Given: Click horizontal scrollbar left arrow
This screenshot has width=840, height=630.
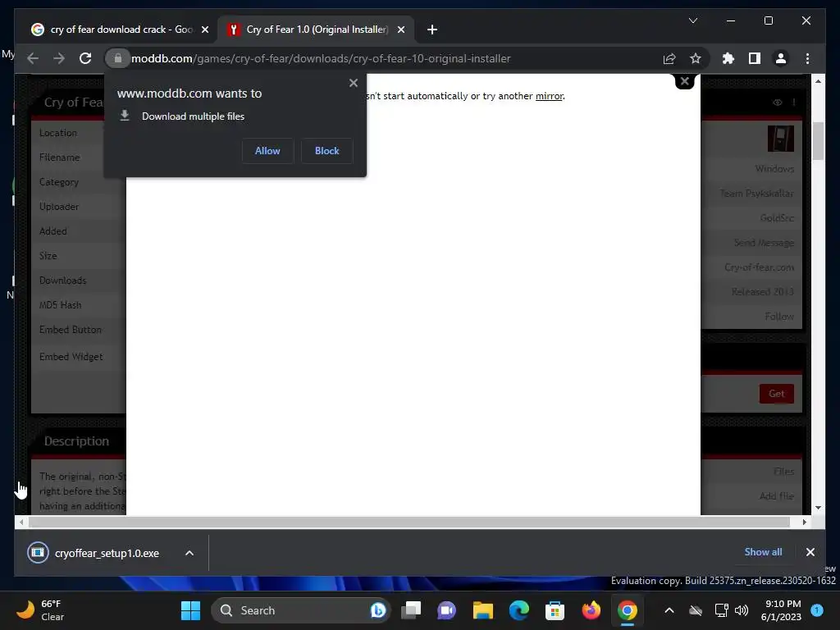Looking at the screenshot, I should pyautogui.click(x=21, y=522).
